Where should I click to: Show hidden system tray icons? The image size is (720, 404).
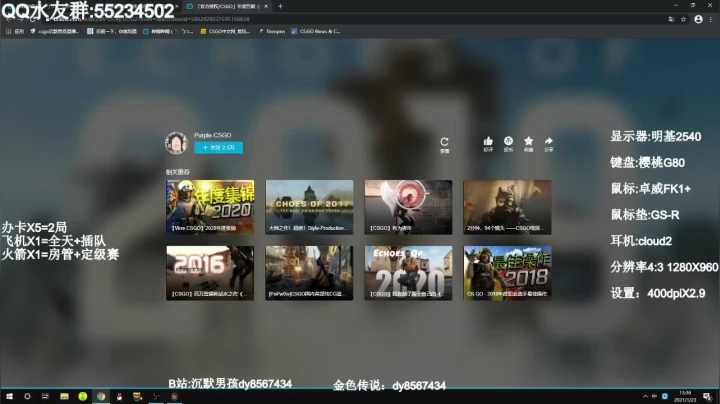[645, 396]
